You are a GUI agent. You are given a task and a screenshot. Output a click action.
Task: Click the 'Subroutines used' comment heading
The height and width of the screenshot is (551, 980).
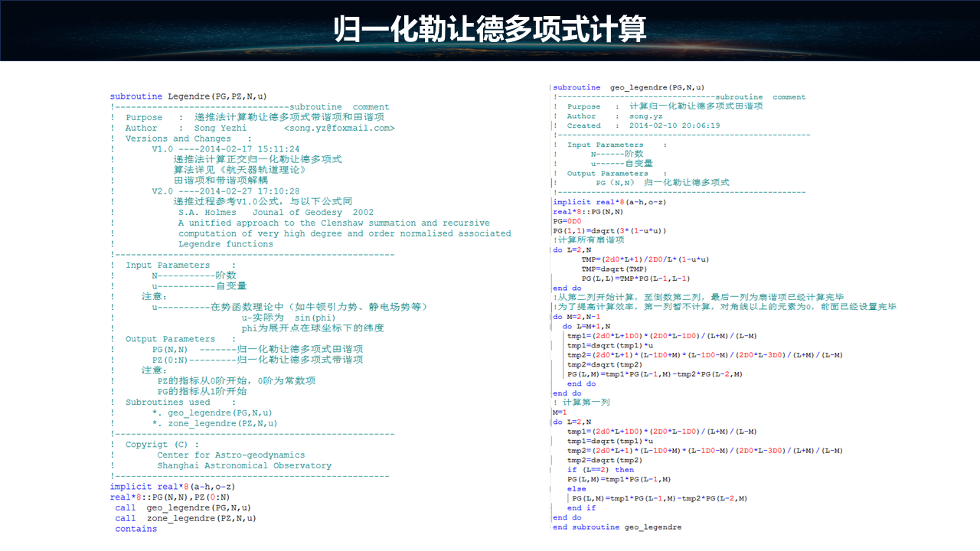168,402
